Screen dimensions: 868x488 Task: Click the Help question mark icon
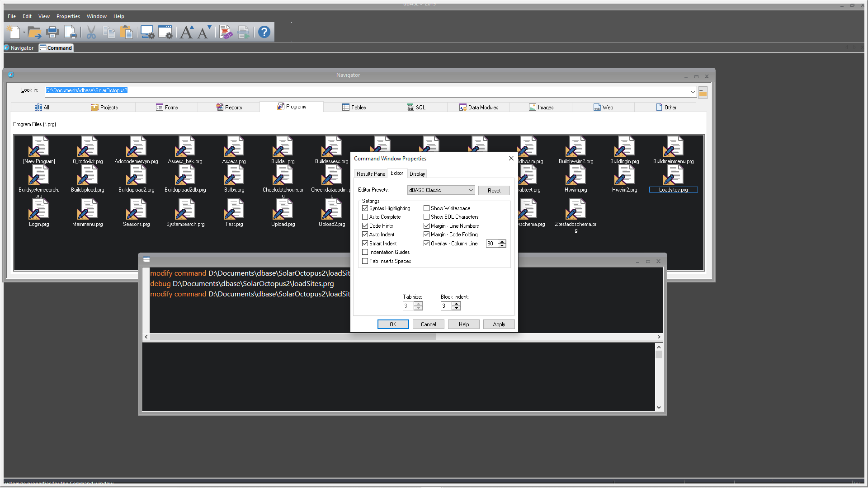[264, 32]
